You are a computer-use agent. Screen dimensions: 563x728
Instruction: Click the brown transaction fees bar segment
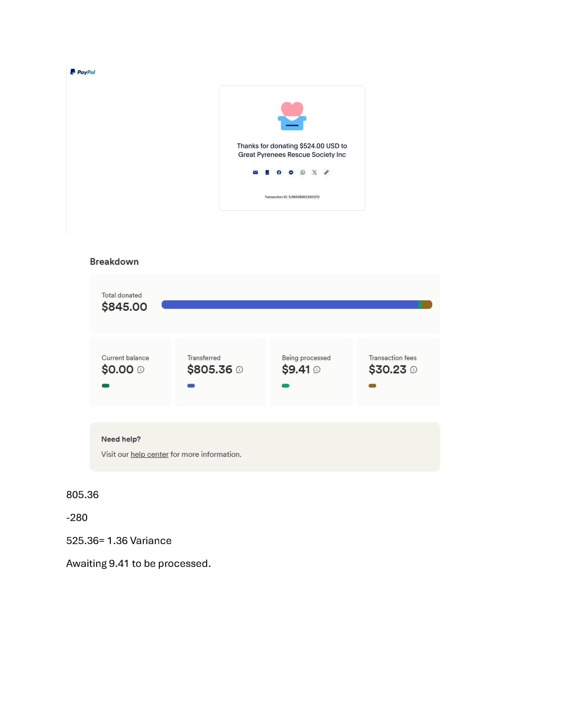(x=427, y=305)
